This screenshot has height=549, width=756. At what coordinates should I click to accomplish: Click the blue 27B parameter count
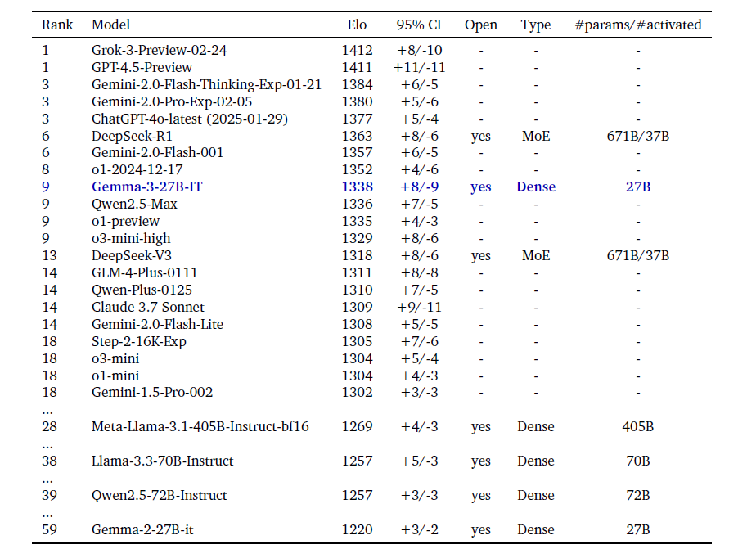pos(638,187)
